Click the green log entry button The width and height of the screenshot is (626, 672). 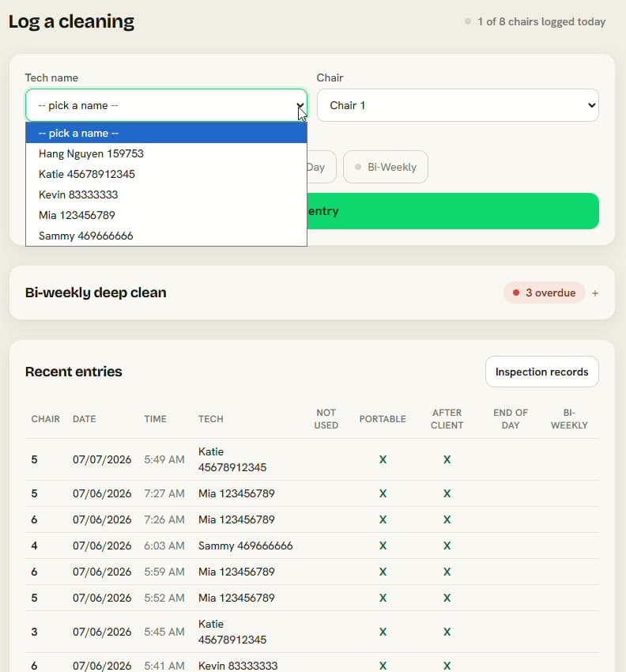click(x=453, y=211)
